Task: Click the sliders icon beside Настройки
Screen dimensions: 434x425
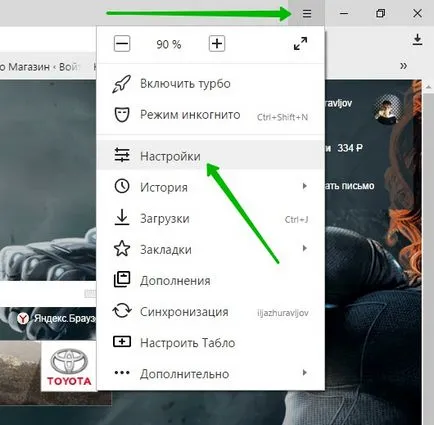Action: point(122,155)
